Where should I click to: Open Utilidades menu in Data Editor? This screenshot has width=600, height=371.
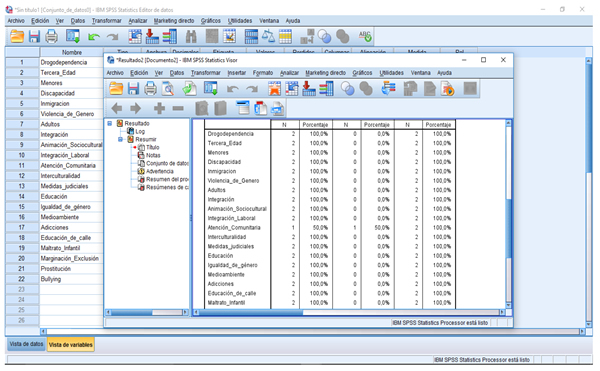(x=240, y=21)
